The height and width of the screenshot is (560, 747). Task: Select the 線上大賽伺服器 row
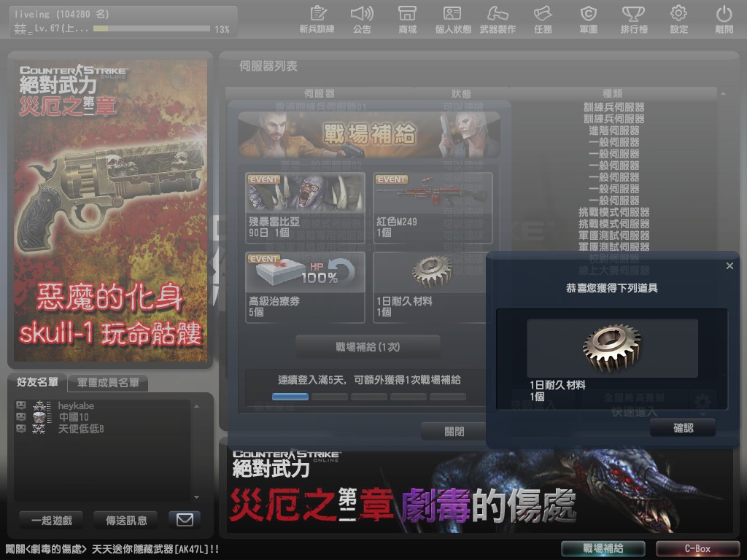(x=614, y=271)
